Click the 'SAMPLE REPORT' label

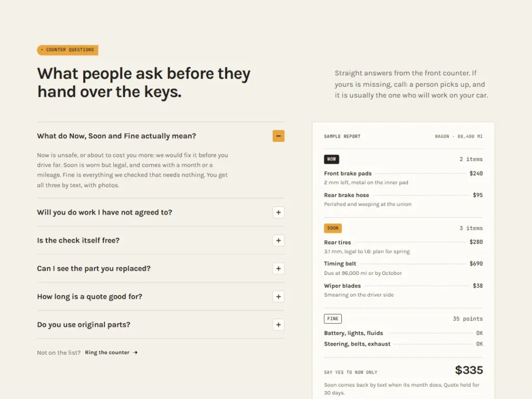[x=342, y=137]
